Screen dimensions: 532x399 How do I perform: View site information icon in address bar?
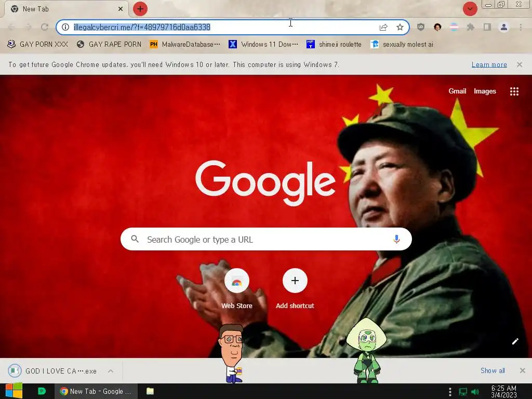(x=65, y=27)
